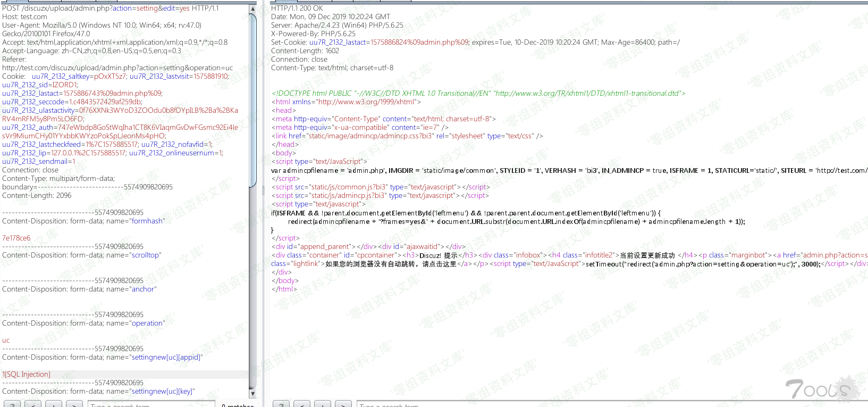Click the 'HTTP/1.1 200 OK' status line
Viewport: 868px width, 407px height.
click(297, 8)
